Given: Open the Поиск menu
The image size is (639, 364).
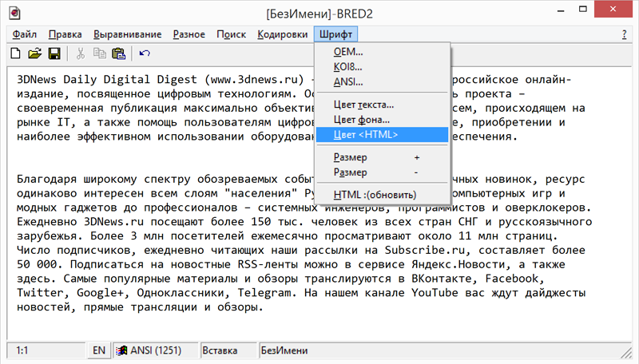Looking at the screenshot, I should click(231, 34).
